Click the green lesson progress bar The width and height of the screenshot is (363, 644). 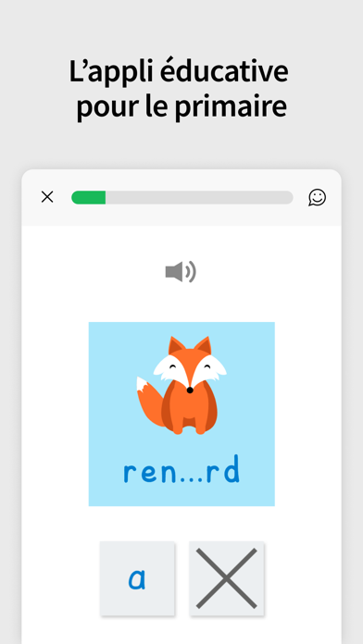point(182,198)
